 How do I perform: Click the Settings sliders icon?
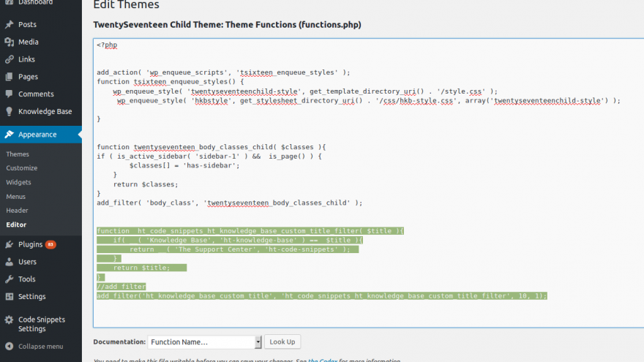(x=9, y=296)
